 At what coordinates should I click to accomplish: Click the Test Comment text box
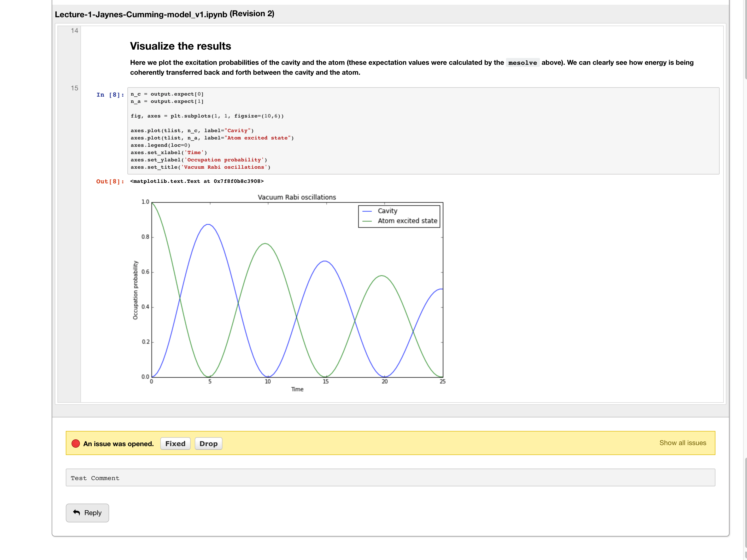click(390, 477)
